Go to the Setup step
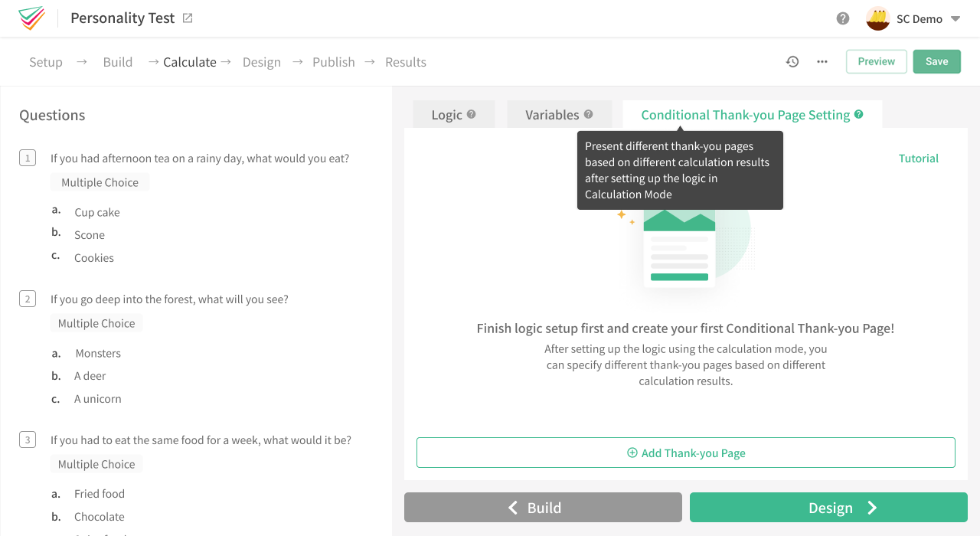 point(45,61)
